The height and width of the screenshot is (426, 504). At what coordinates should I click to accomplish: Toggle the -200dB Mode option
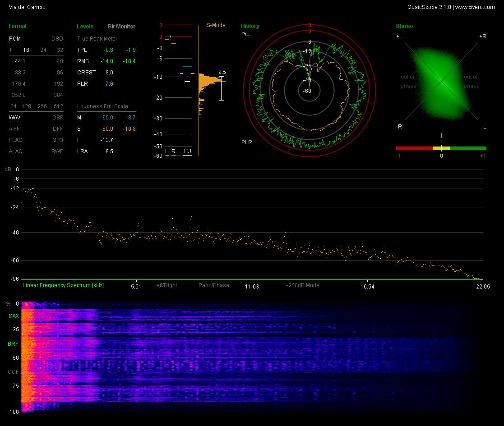(302, 285)
